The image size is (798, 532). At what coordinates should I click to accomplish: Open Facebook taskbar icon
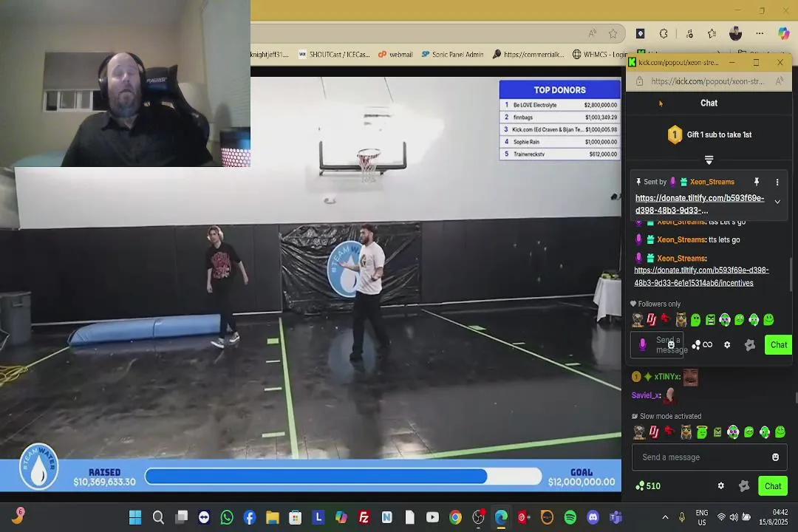pos(250,518)
